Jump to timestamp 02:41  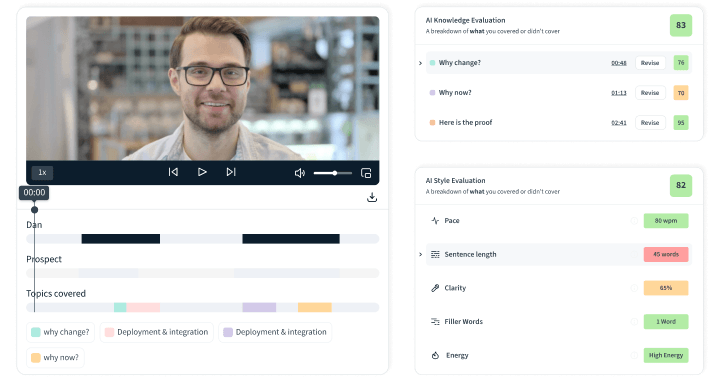point(618,123)
